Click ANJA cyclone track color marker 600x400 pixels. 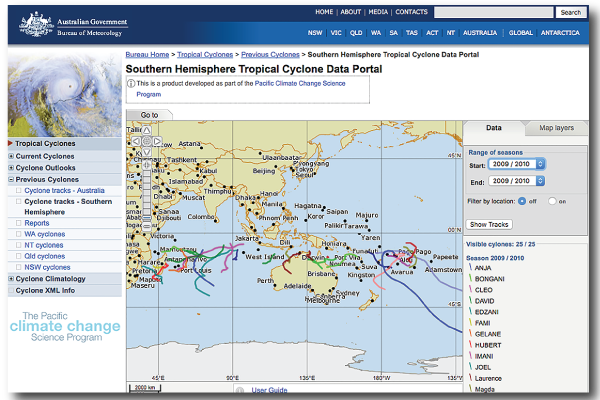coord(470,267)
